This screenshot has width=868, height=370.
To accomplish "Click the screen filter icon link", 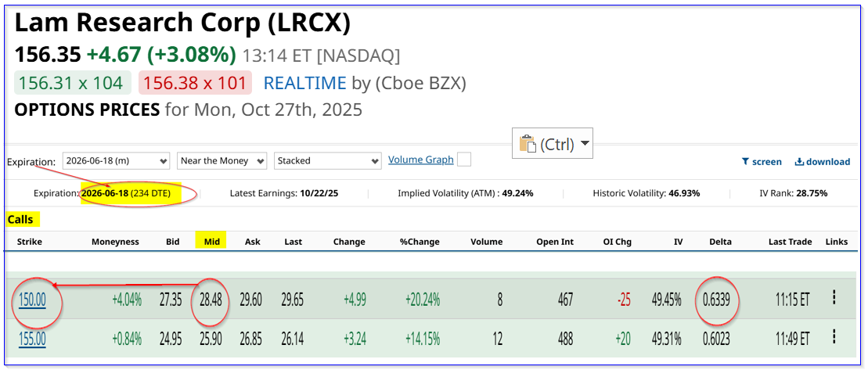I will [x=761, y=161].
